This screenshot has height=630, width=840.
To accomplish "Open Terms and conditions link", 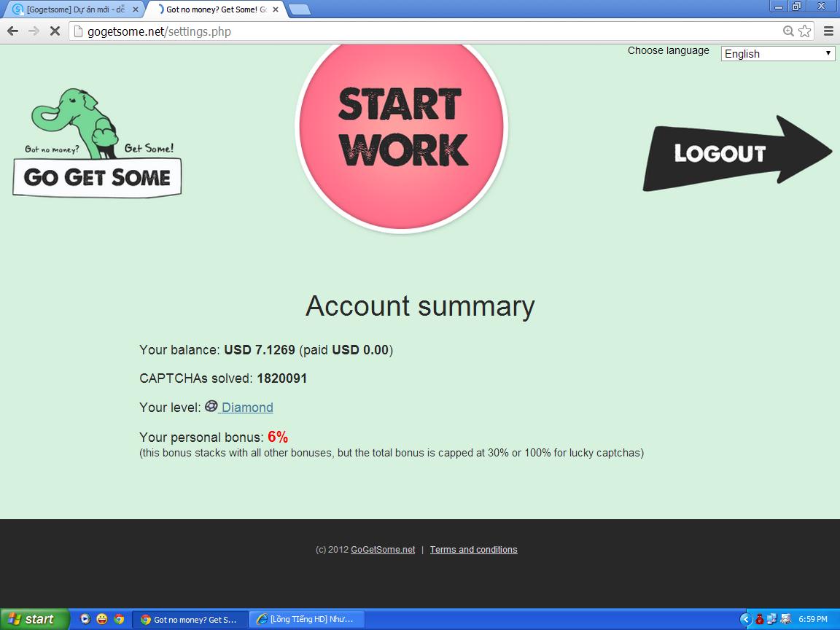I will pyautogui.click(x=473, y=550).
